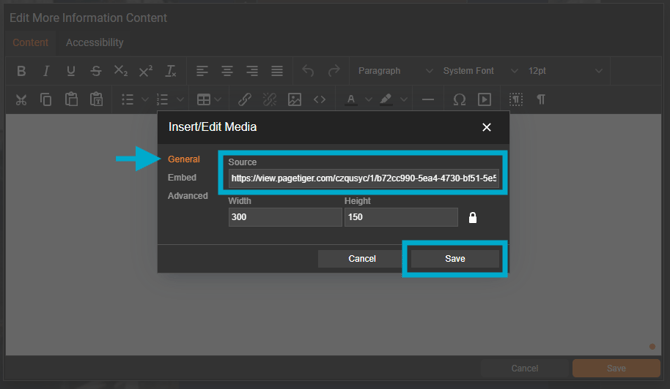Insert special character with Omega icon

tap(459, 100)
